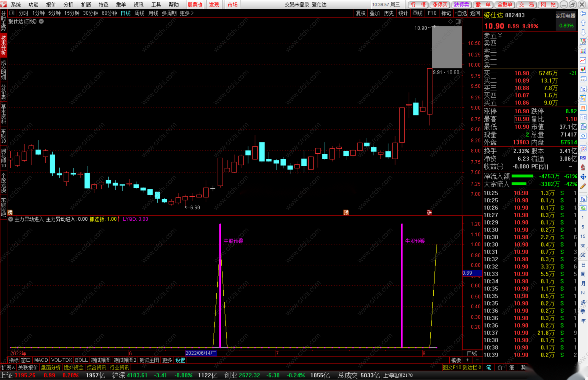The height and width of the screenshot is (380, 588).
Task: Switch to the 周线 period tab
Action: coord(139,13)
